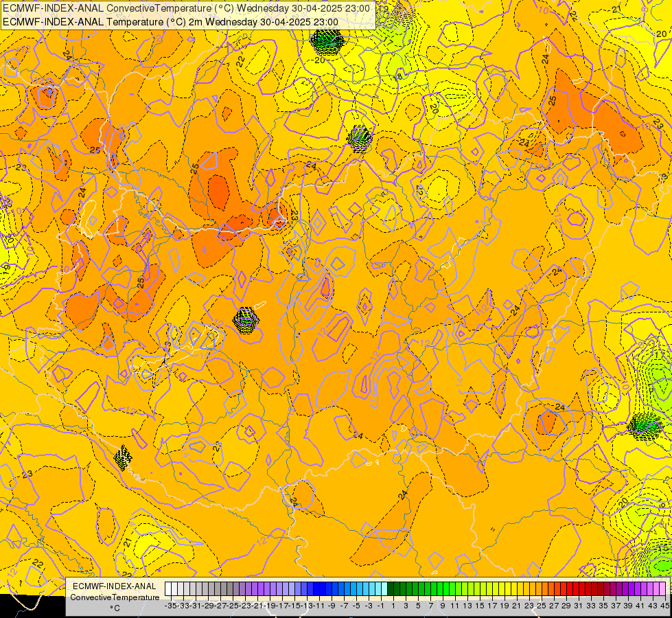Screen dimensions: 672x618
Task: Click the legend scale value 39
Action: pyautogui.click(x=628, y=606)
